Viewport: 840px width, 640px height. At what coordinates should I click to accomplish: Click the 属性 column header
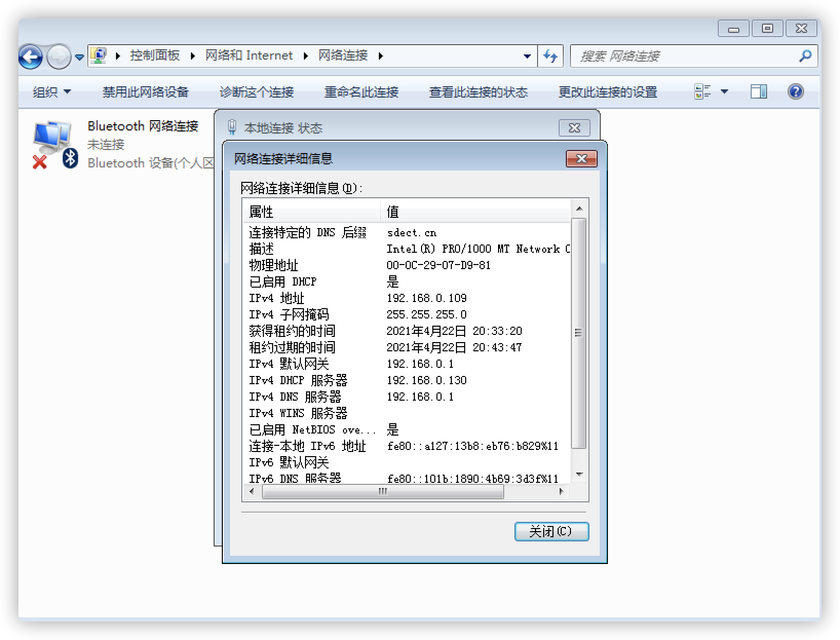click(311, 212)
